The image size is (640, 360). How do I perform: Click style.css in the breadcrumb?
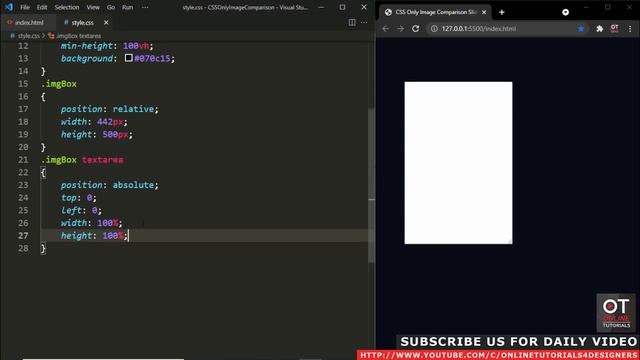[x=29, y=36]
